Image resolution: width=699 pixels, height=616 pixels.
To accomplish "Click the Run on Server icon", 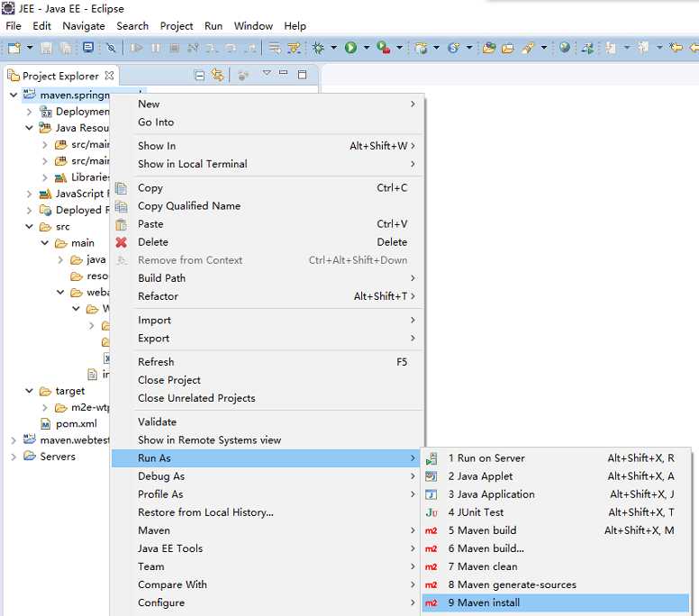I will 431,458.
